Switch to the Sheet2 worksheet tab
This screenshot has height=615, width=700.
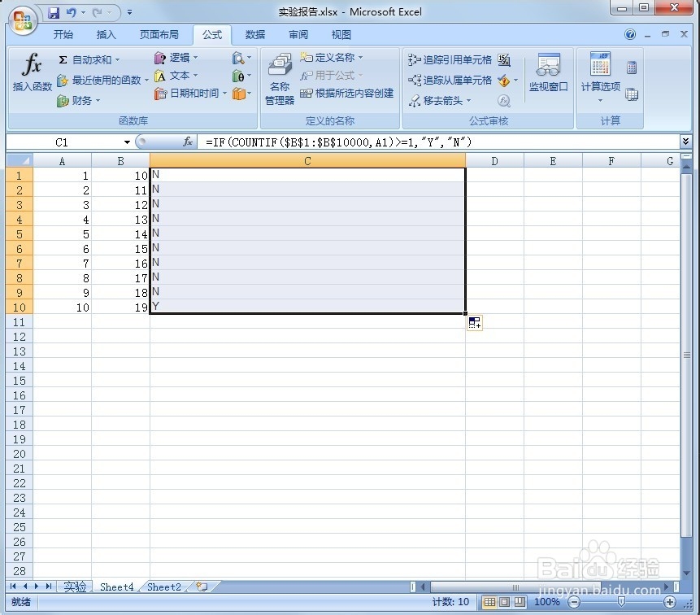pyautogui.click(x=164, y=587)
